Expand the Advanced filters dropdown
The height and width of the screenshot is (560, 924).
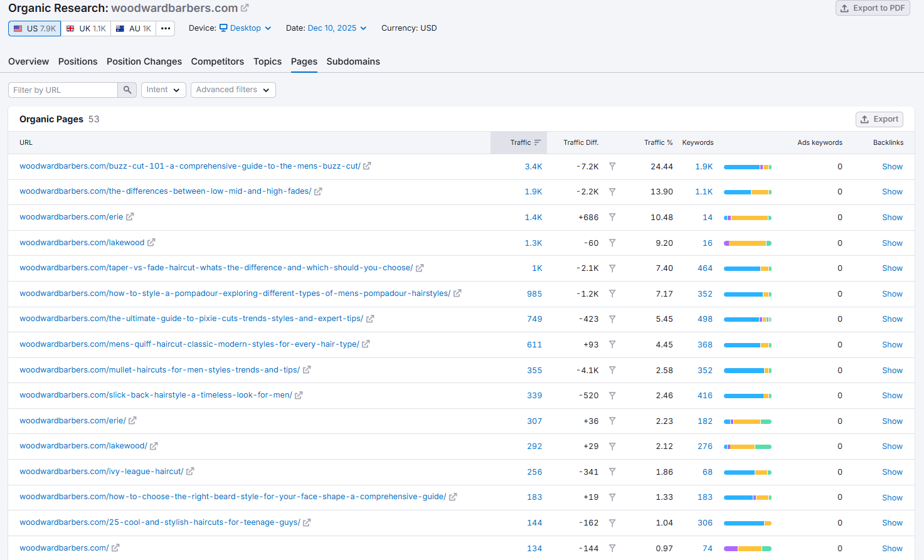click(233, 90)
